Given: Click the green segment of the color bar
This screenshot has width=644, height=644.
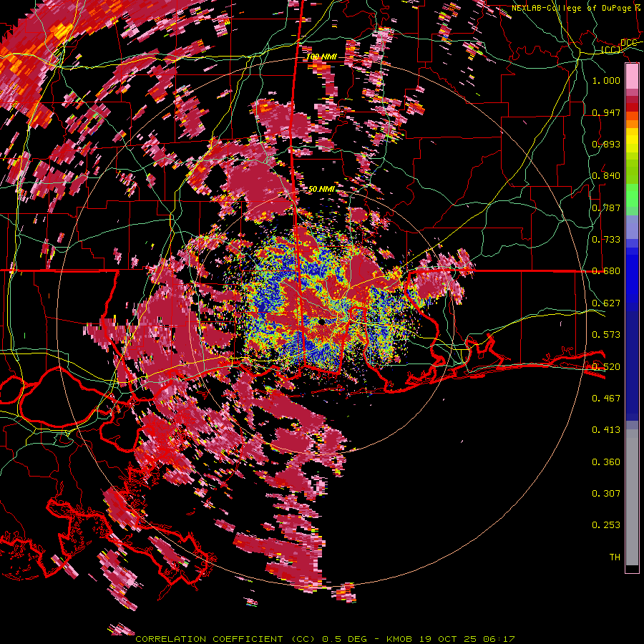Looking at the screenshot, I should (x=632, y=195).
